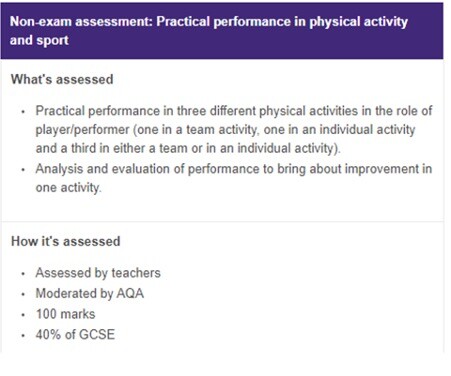Click the word 'AQA' in the list

130,293
